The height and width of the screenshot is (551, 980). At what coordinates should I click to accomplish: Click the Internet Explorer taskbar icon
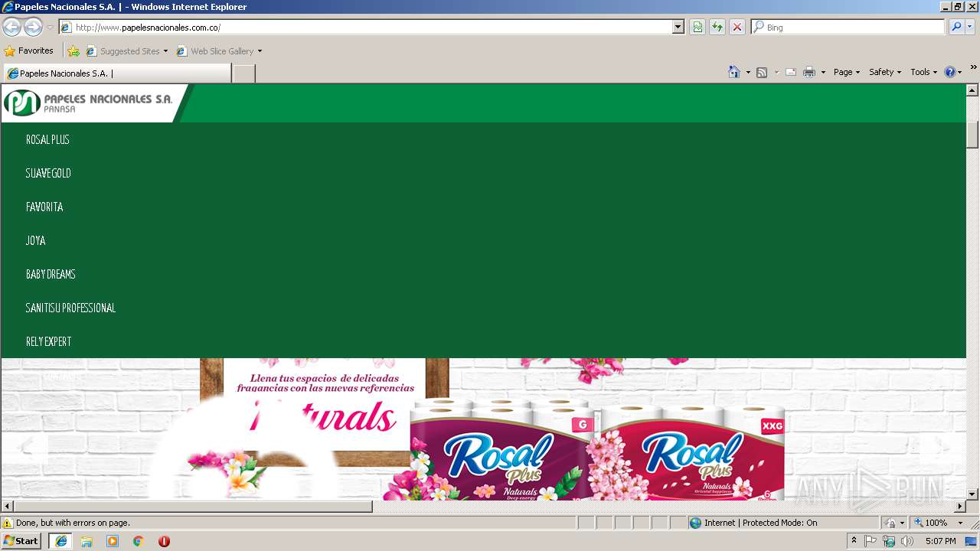pos(61,541)
